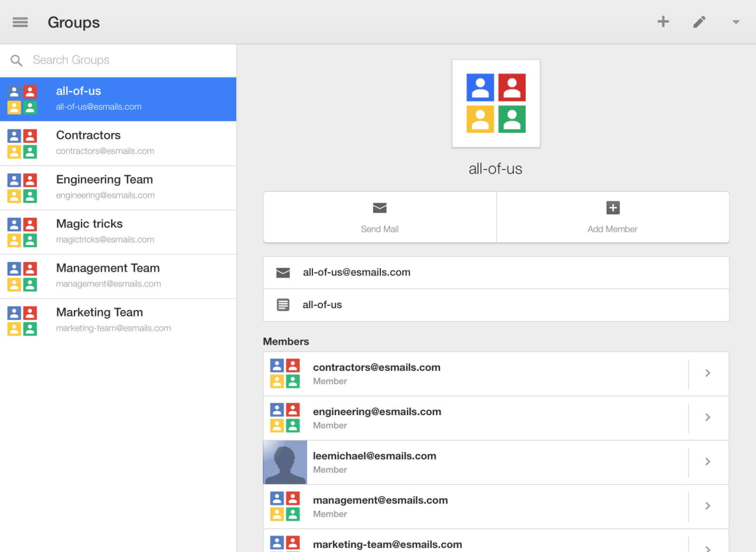
Task: Click the Marketing Team group icon
Action: [x=22, y=321]
